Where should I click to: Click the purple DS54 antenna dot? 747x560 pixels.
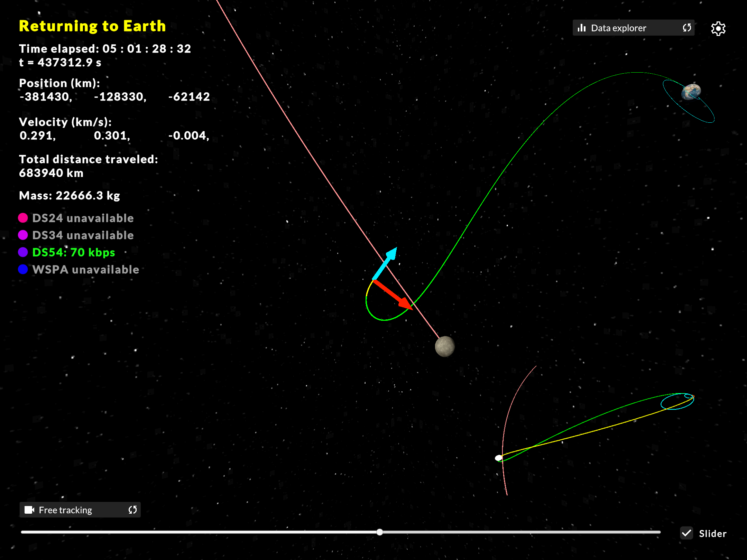coord(23,252)
